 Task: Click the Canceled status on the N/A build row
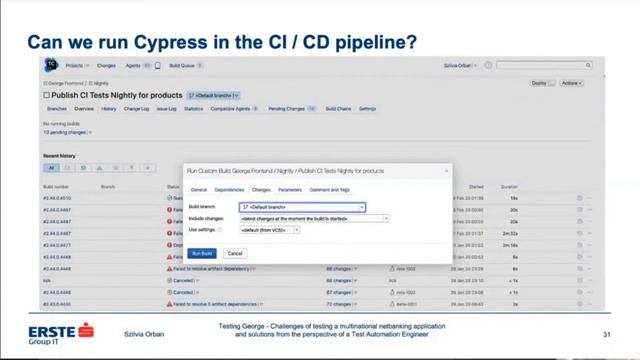(x=183, y=281)
